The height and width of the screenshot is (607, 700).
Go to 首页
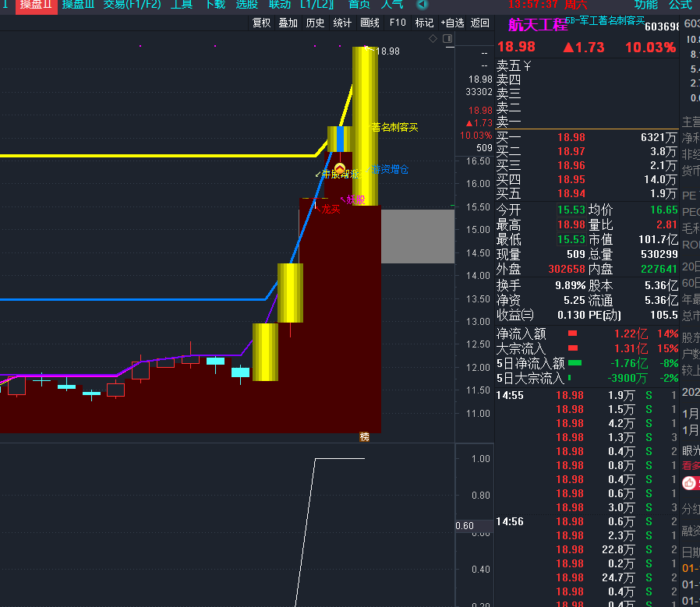click(359, 5)
